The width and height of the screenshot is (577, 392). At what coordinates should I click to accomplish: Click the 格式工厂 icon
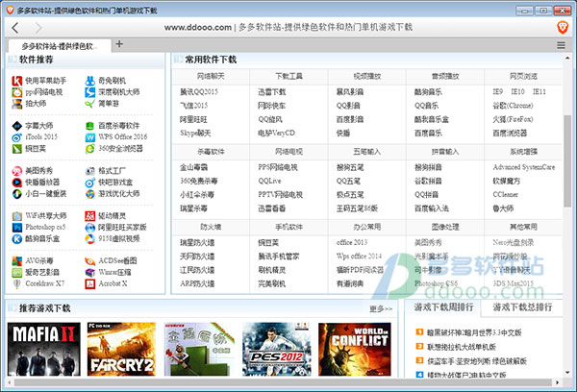click(89, 171)
